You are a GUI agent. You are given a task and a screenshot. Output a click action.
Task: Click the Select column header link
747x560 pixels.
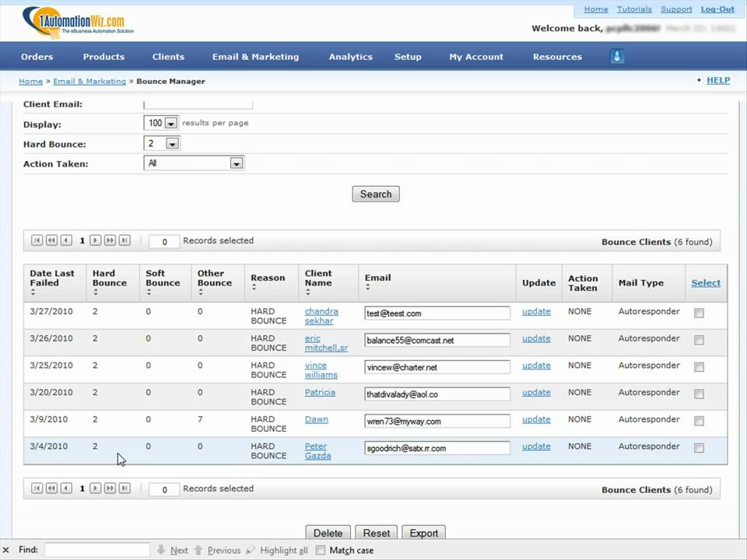point(706,283)
